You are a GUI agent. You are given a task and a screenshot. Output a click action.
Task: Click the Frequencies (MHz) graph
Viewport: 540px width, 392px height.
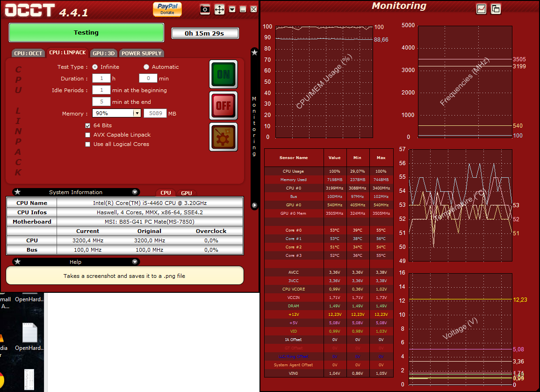click(465, 82)
